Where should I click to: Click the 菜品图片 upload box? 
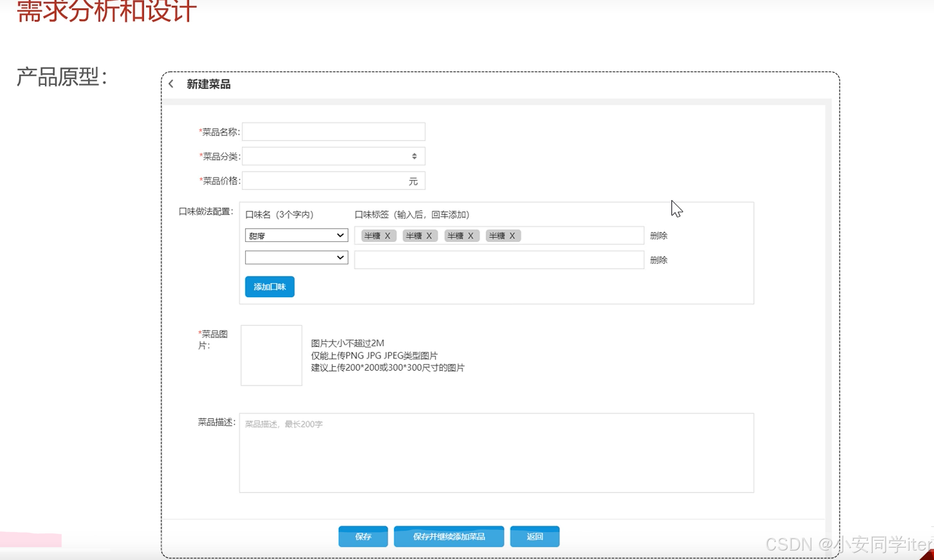click(x=271, y=355)
